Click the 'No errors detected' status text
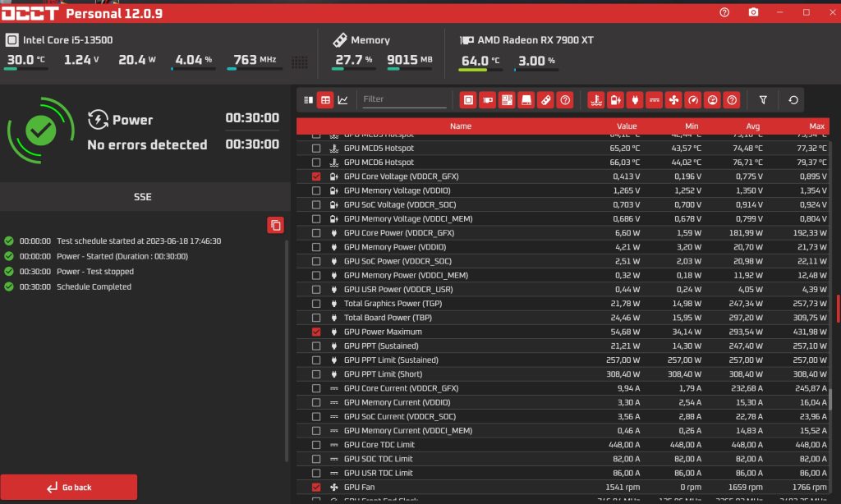Viewport: 841px width, 504px height. [147, 144]
